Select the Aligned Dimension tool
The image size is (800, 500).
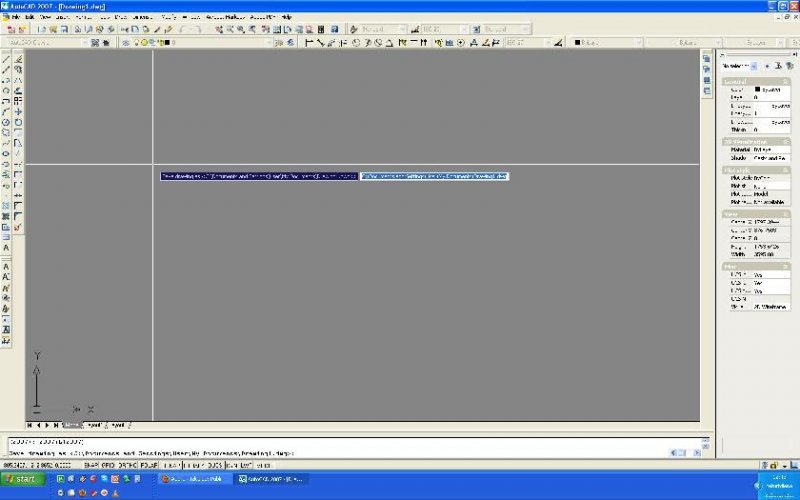pyautogui.click(x=320, y=42)
